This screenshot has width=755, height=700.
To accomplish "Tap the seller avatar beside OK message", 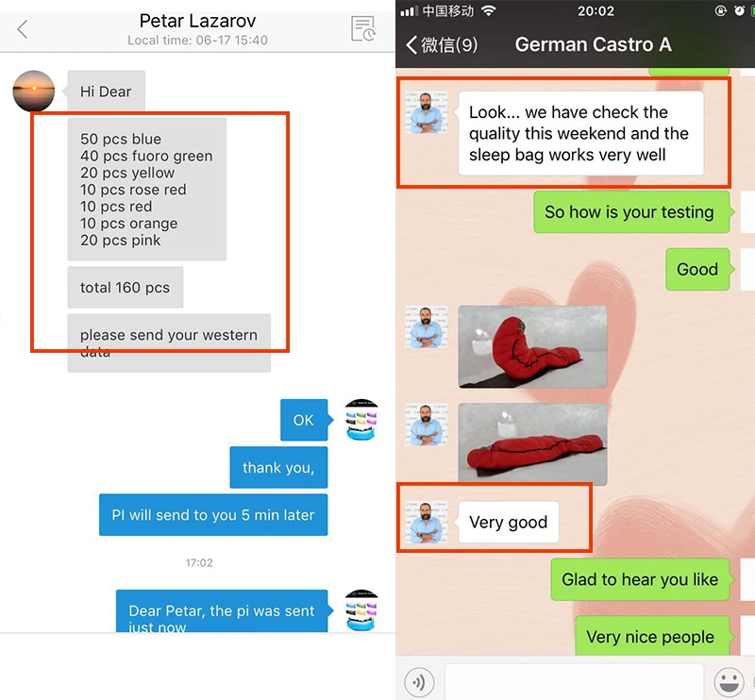I will pyautogui.click(x=361, y=419).
